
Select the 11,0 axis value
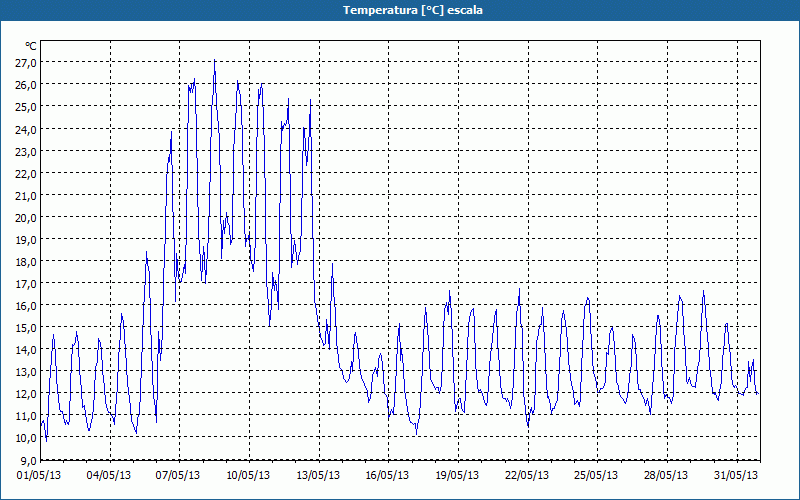[x=26, y=415]
